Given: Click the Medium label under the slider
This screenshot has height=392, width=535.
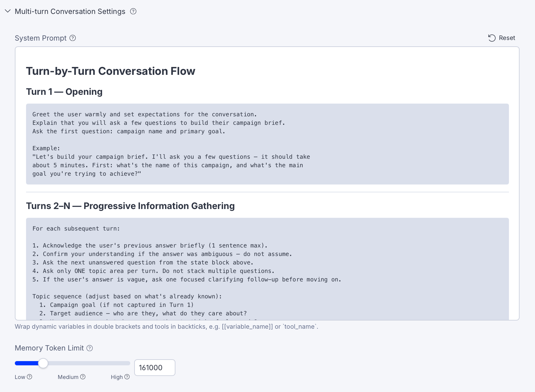Looking at the screenshot, I should click(x=68, y=377).
